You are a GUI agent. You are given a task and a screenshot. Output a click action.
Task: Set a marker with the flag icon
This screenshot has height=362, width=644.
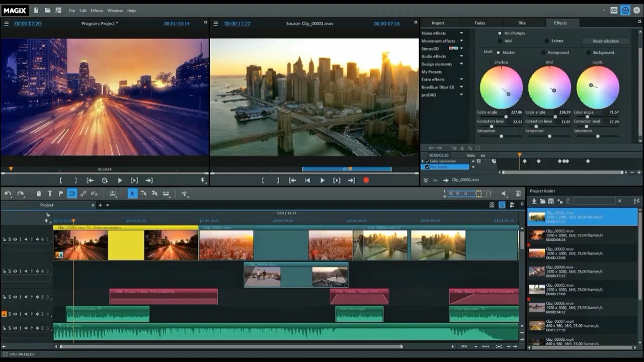coord(61,194)
